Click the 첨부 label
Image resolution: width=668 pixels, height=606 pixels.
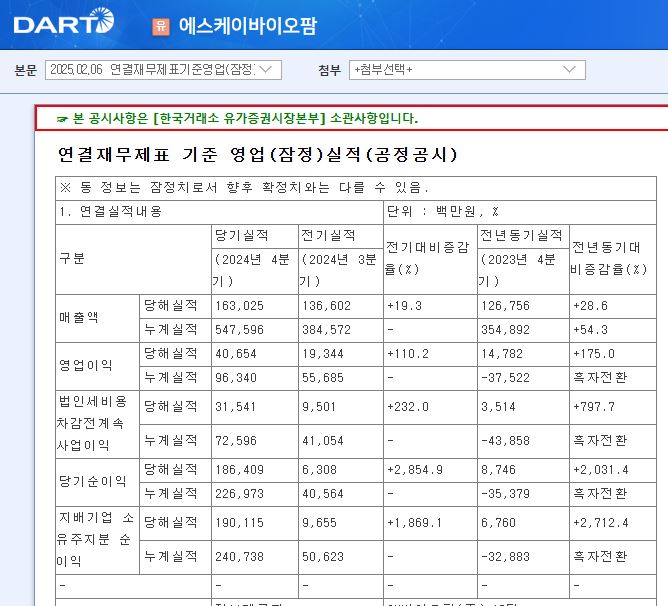pyautogui.click(x=329, y=70)
